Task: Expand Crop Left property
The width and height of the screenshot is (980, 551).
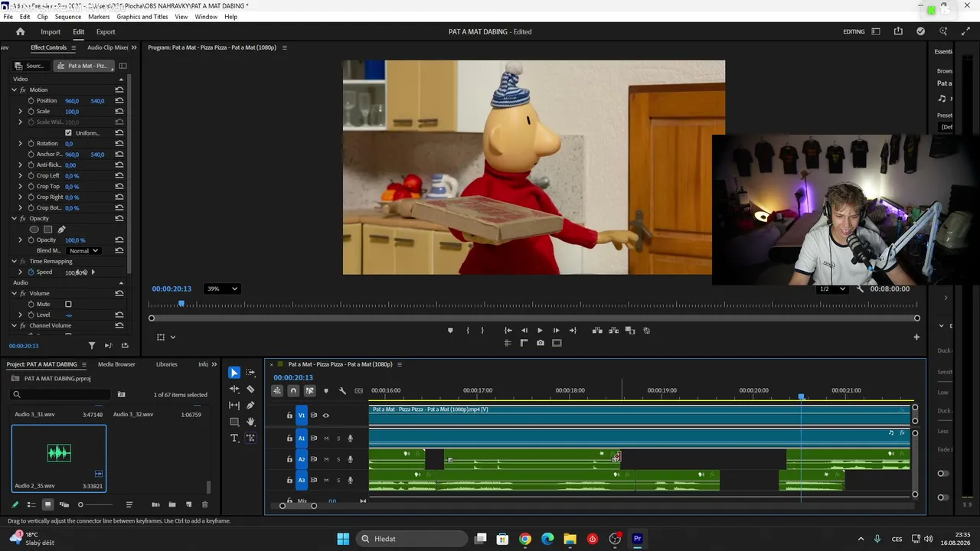Action: [x=21, y=176]
